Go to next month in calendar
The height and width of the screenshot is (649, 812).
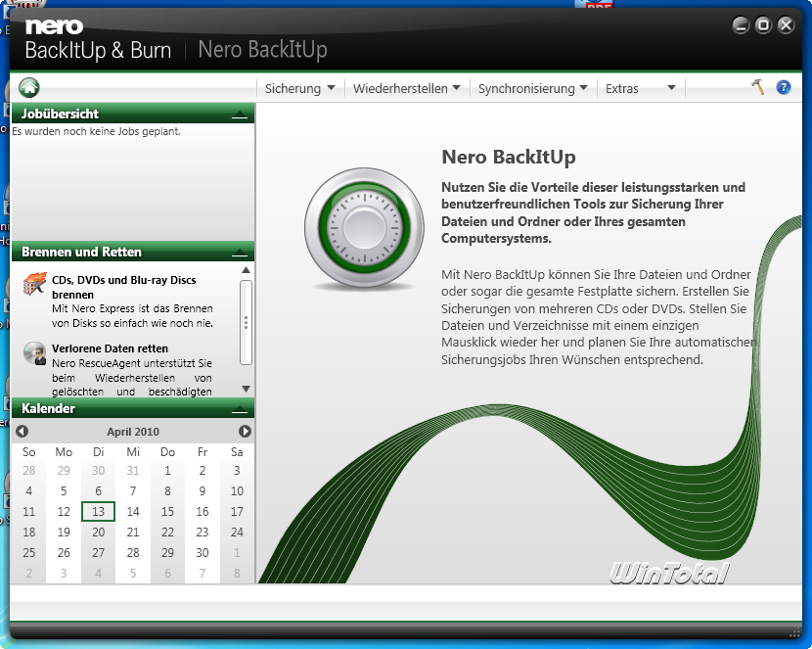(x=245, y=431)
